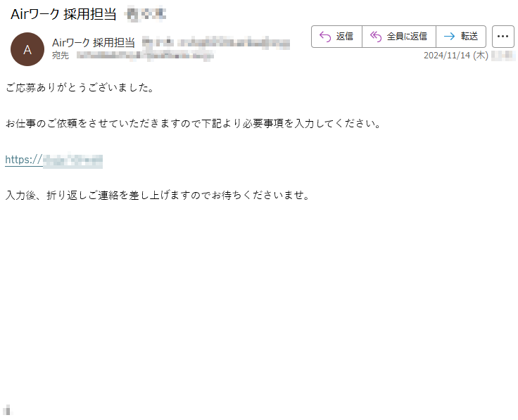Choose 全員に返信 to reply to everyone
The width and height of the screenshot is (518, 420).
pyautogui.click(x=407, y=37)
